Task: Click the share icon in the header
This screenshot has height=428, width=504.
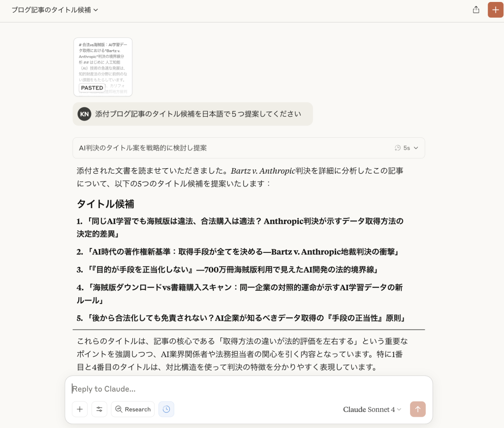Action: pyautogui.click(x=476, y=10)
